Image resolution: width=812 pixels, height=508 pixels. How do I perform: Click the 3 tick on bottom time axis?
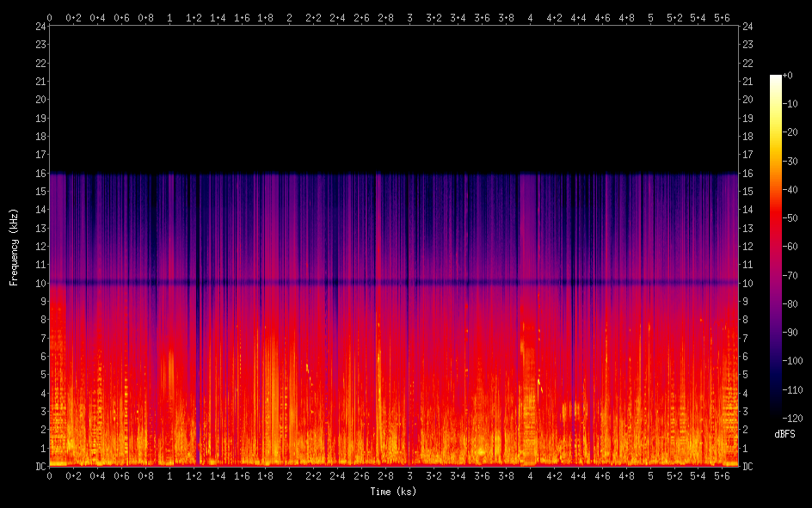point(409,475)
